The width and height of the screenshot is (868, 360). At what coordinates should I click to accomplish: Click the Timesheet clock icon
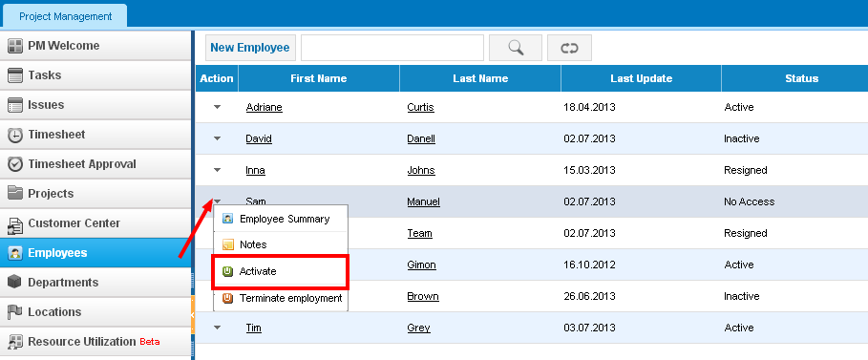[15, 135]
